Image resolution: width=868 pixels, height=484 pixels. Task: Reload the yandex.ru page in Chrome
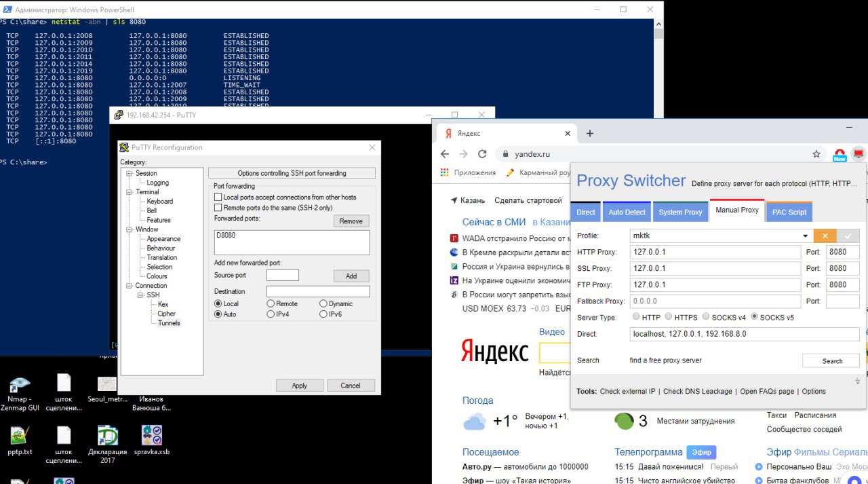click(x=482, y=154)
